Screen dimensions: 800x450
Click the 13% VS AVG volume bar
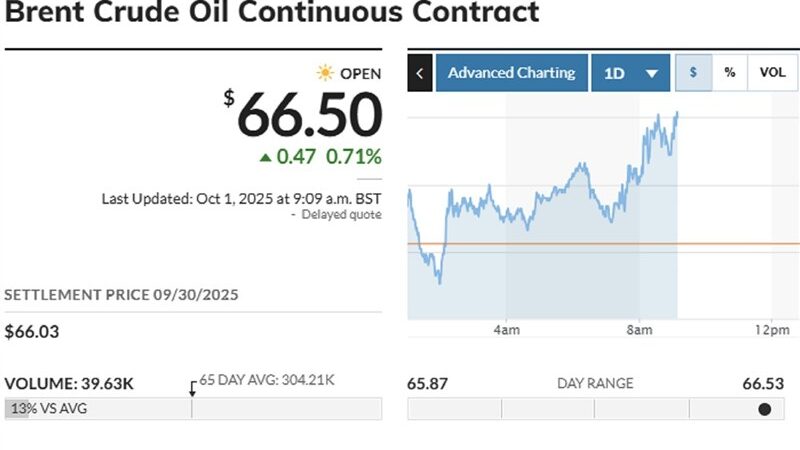coord(48,409)
